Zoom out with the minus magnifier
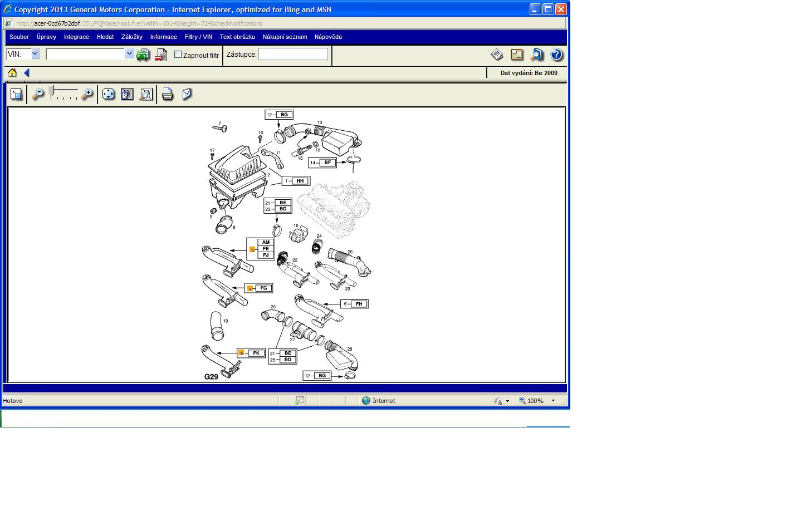The height and width of the screenshot is (531, 812). (x=37, y=95)
